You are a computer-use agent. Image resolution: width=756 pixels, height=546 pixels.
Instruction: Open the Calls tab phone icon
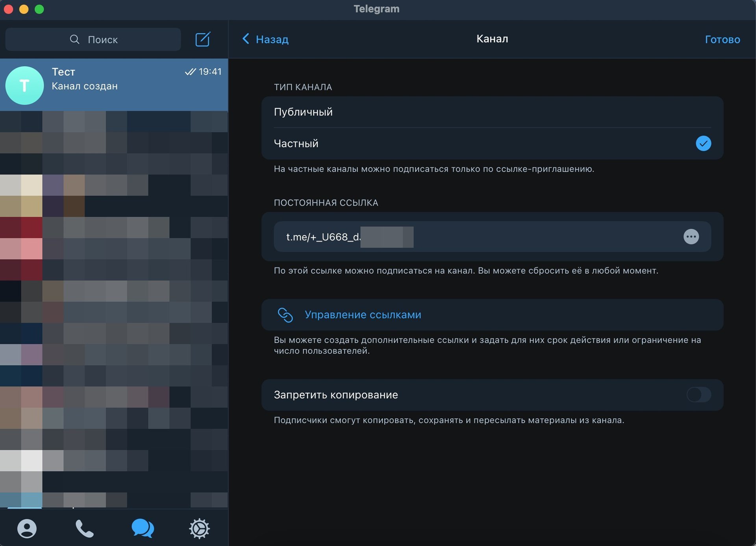click(x=84, y=528)
